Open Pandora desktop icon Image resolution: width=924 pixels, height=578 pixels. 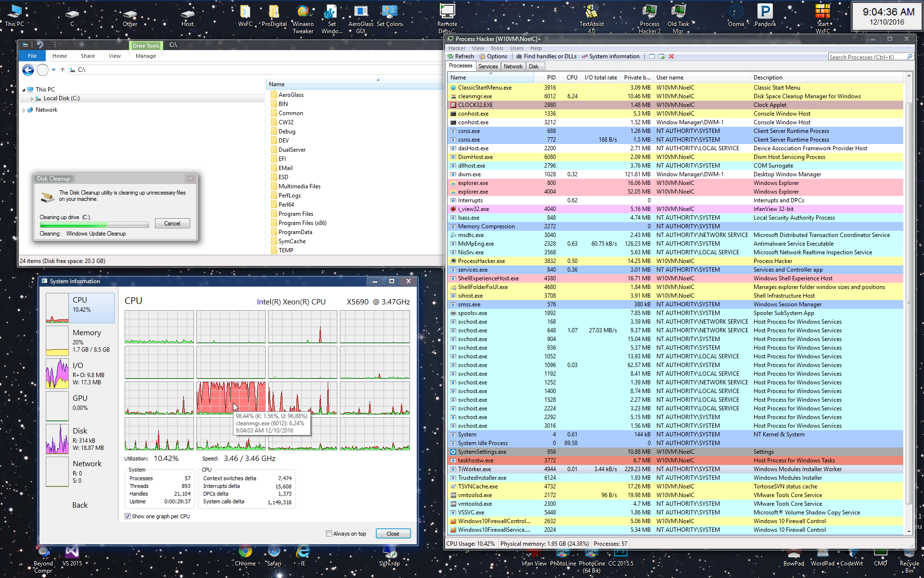click(765, 16)
